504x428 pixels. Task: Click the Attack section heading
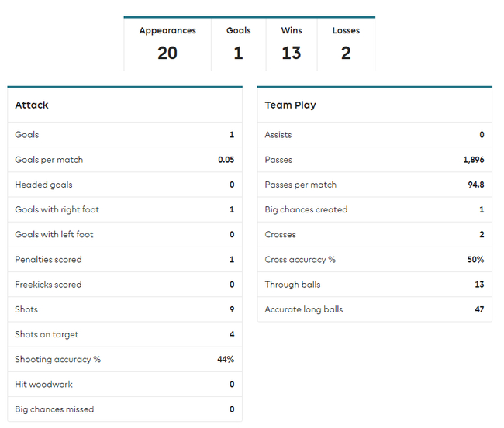32,105
